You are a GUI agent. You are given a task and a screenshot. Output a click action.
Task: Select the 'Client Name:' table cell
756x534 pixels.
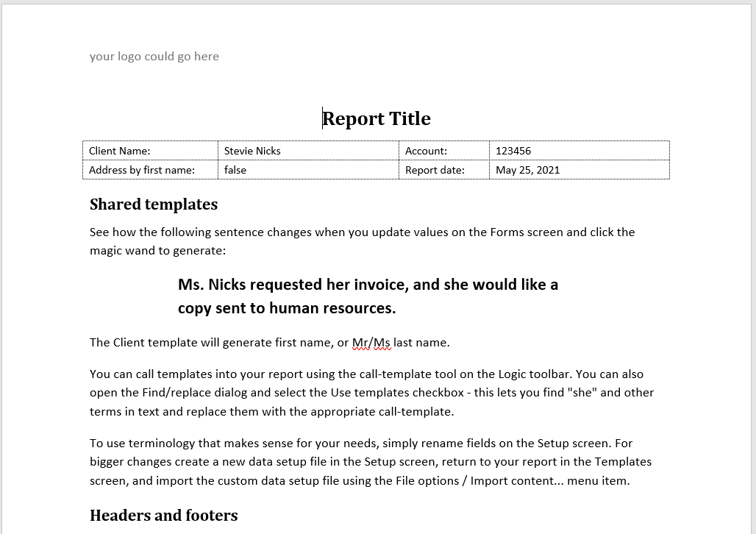[151, 151]
